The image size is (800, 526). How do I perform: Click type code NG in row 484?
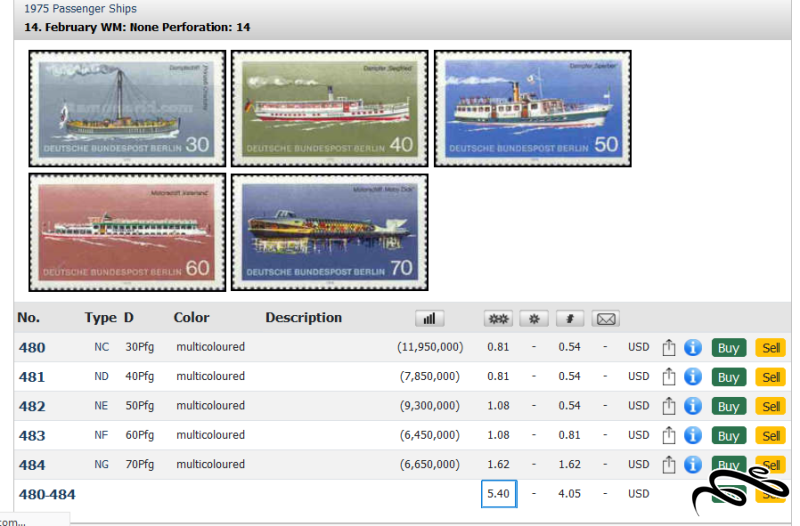coord(102,465)
